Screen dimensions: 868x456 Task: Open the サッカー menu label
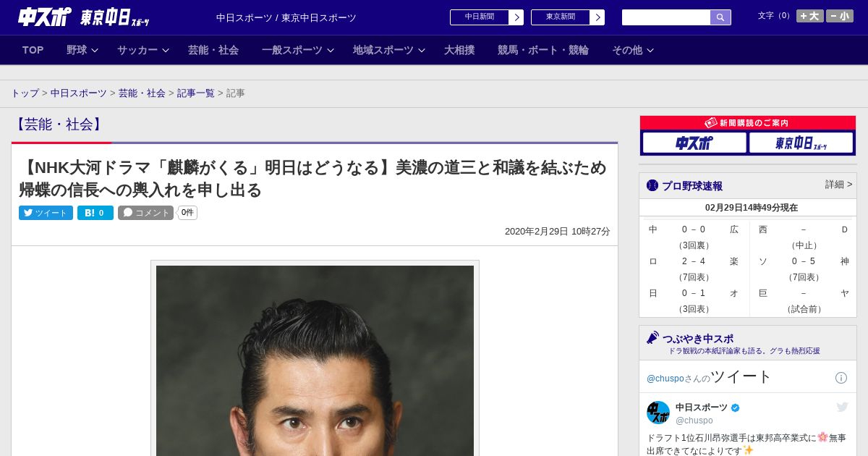(x=137, y=50)
